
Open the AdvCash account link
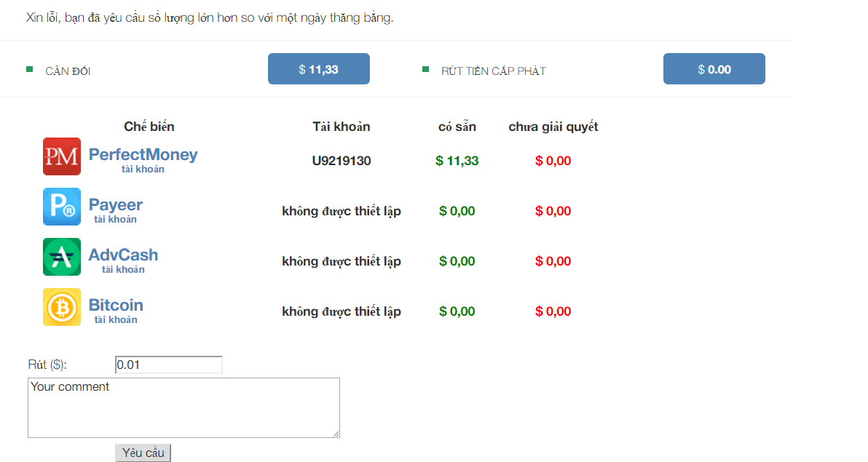123,255
